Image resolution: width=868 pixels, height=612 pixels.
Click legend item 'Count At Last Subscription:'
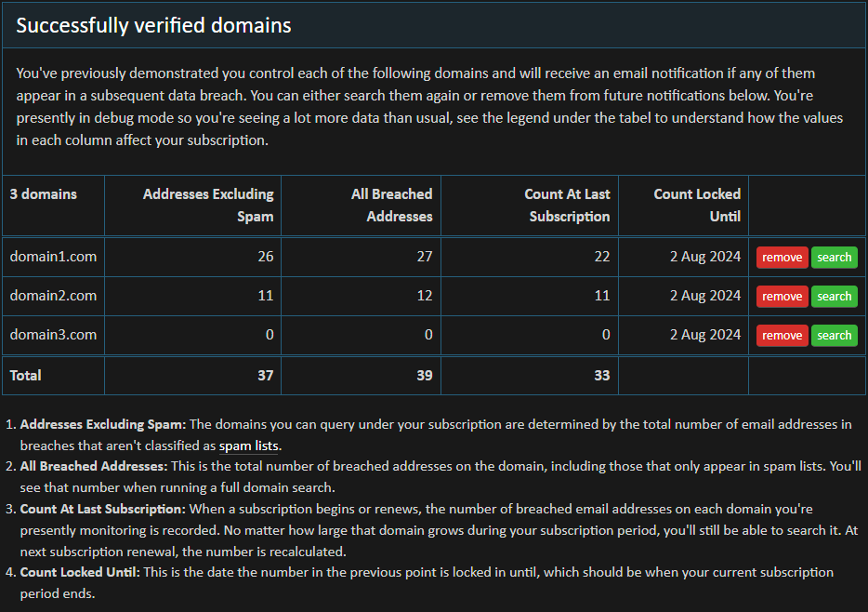(103, 509)
